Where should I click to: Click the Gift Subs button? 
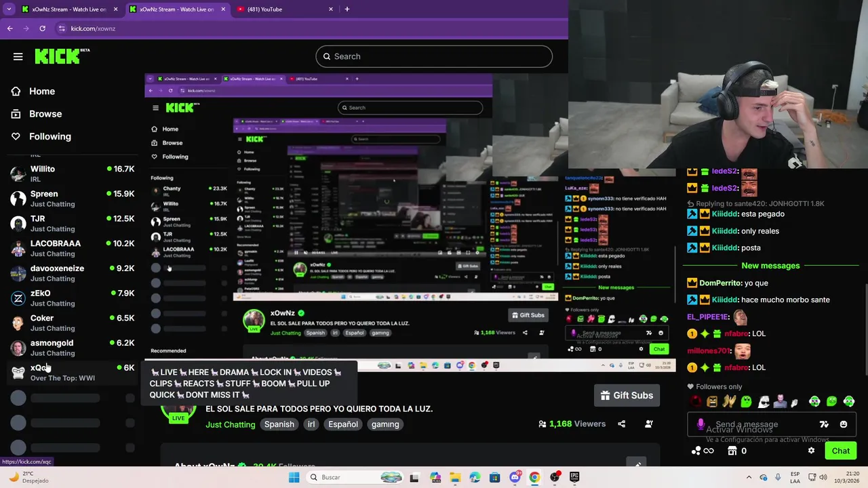click(627, 395)
